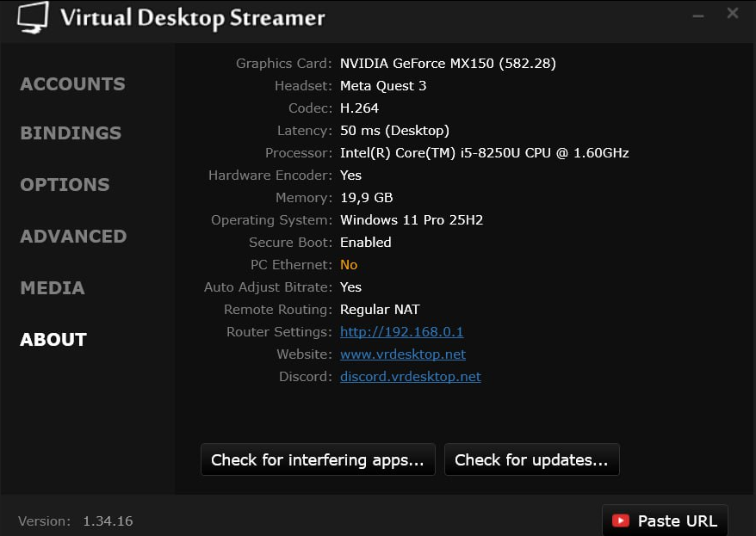The height and width of the screenshot is (536, 756).
Task: Click the orange PC Ethernet value No
Action: [x=349, y=265]
